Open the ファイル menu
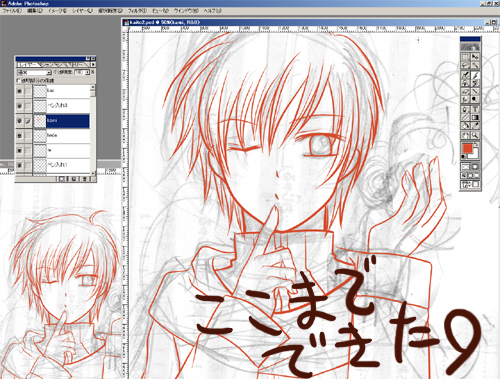Screen dimensions: 500x379 point(11,11)
